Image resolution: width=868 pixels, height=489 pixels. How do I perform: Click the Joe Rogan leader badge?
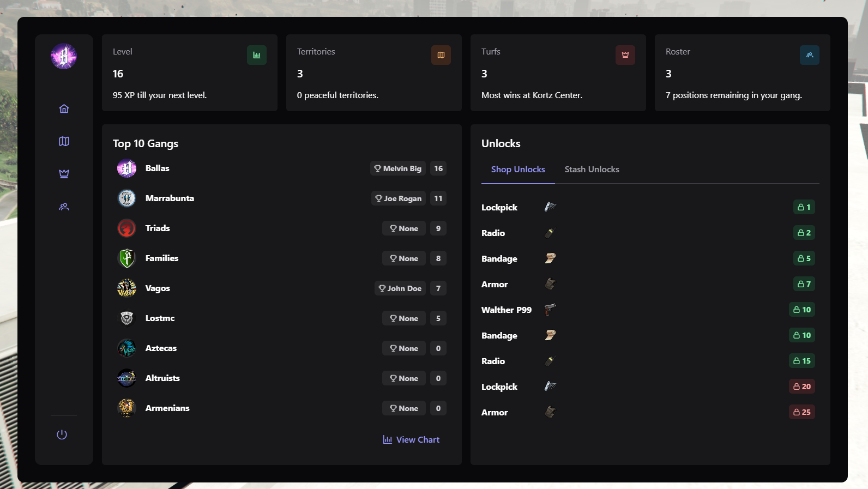click(x=398, y=198)
